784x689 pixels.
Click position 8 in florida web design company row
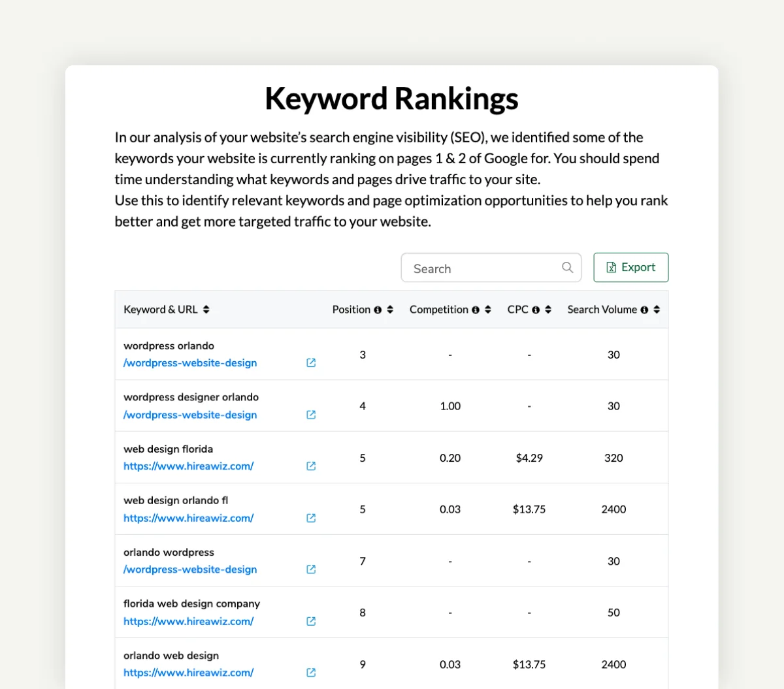pyautogui.click(x=363, y=613)
